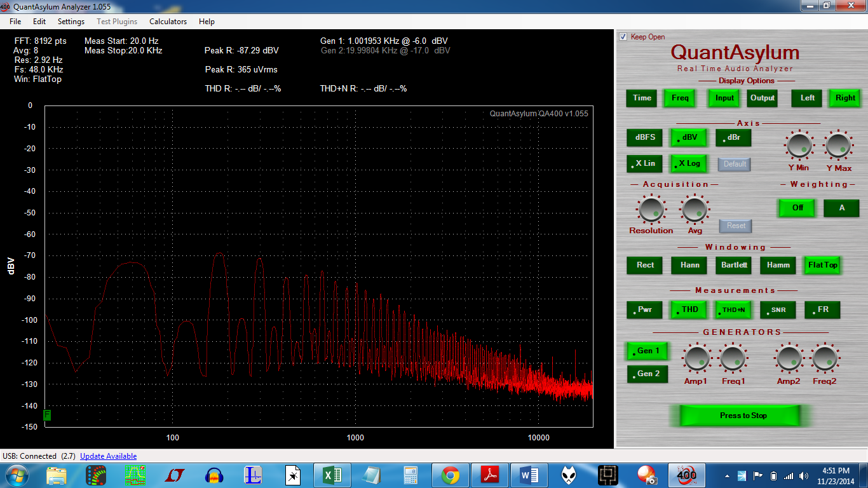
Task: Switch the axis to dBFS
Action: [644, 137]
